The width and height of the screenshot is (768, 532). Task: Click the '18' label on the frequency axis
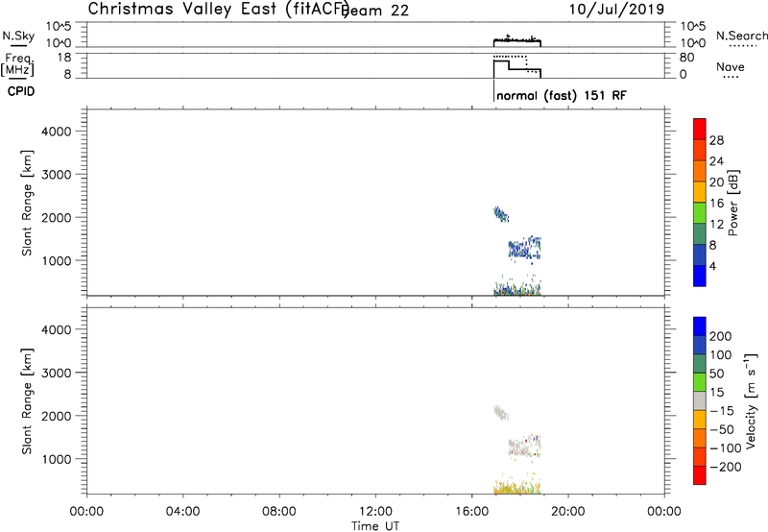point(64,58)
